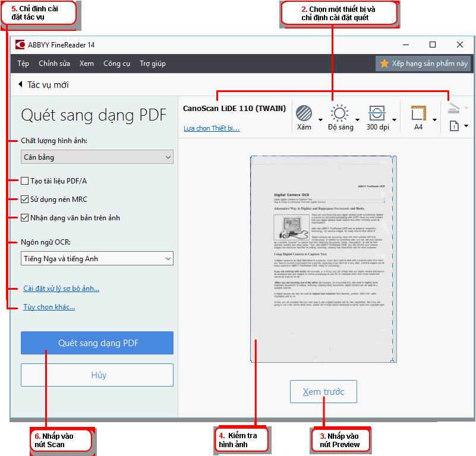This screenshot has width=476, height=456.
Task: Open the Xem menu
Action: (x=87, y=64)
